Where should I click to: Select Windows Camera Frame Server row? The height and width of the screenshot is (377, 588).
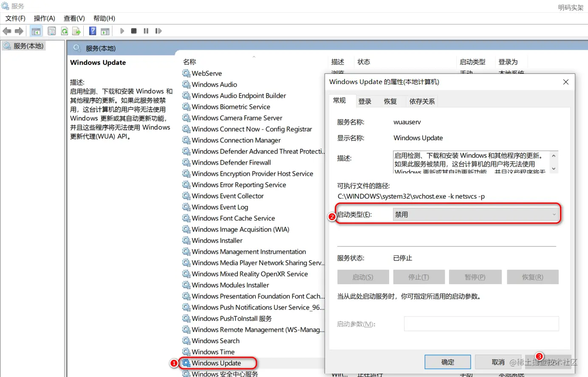pyautogui.click(x=237, y=118)
